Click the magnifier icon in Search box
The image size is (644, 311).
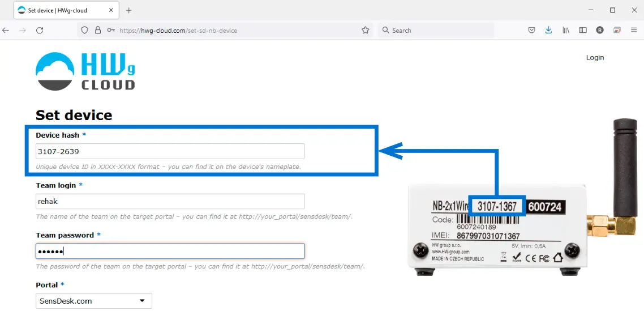pyautogui.click(x=385, y=30)
